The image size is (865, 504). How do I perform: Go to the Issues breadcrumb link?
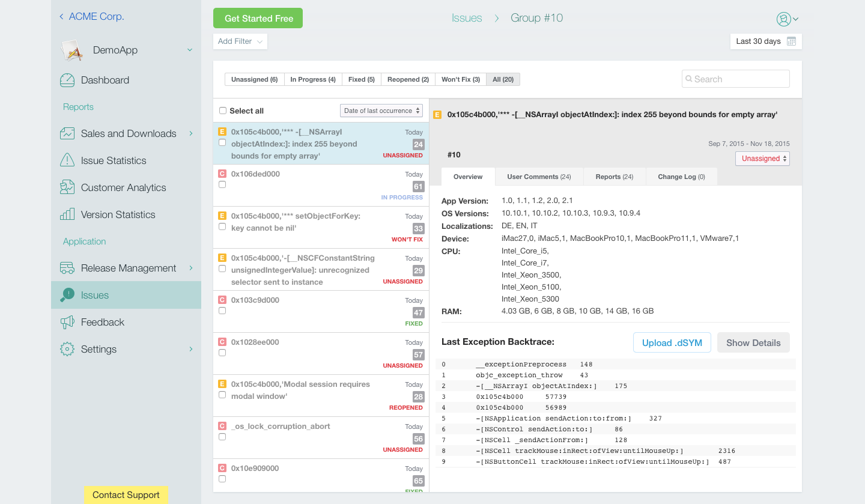coord(467,18)
